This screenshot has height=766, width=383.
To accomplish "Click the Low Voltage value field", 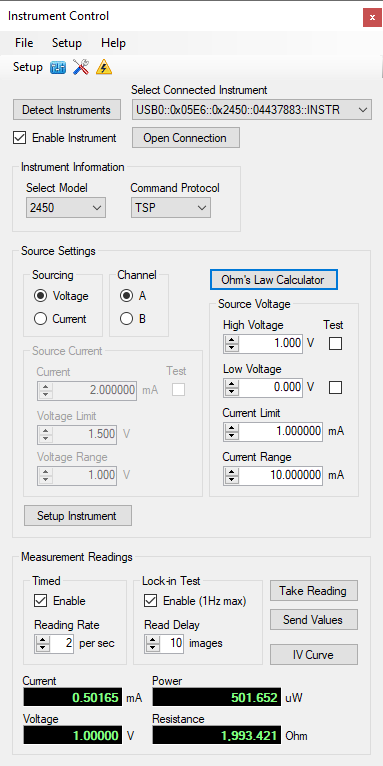I will tap(271, 387).
